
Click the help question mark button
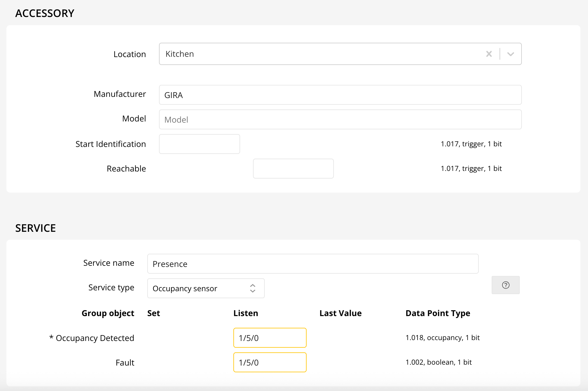click(505, 285)
